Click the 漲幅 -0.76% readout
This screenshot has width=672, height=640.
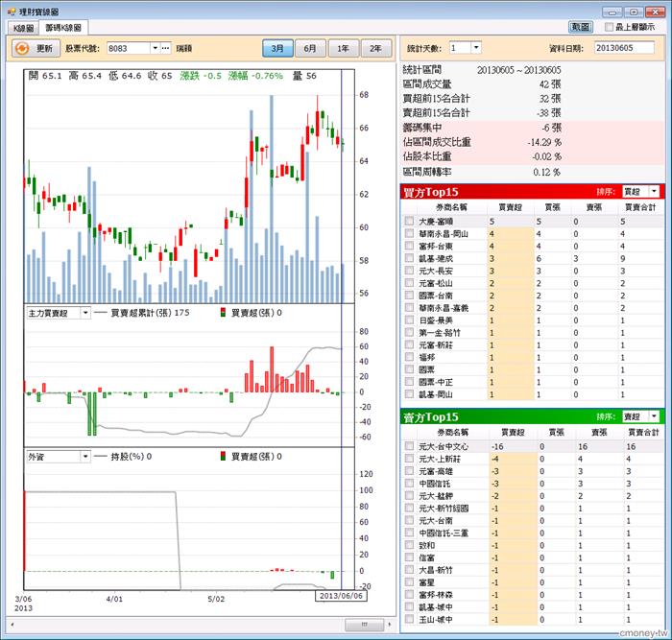point(255,76)
